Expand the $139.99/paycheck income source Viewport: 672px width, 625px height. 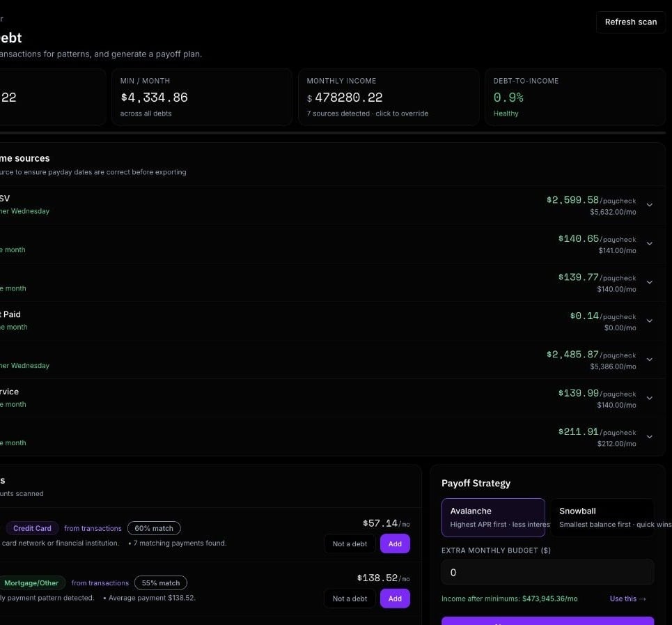[x=649, y=398]
